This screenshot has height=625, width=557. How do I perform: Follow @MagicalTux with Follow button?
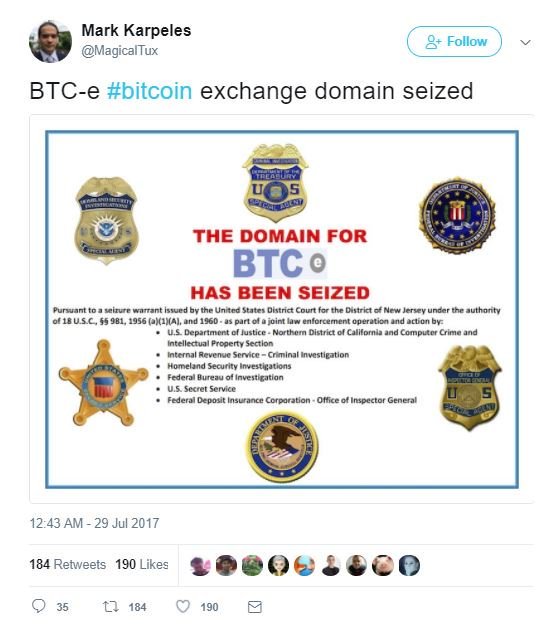pyautogui.click(x=454, y=41)
